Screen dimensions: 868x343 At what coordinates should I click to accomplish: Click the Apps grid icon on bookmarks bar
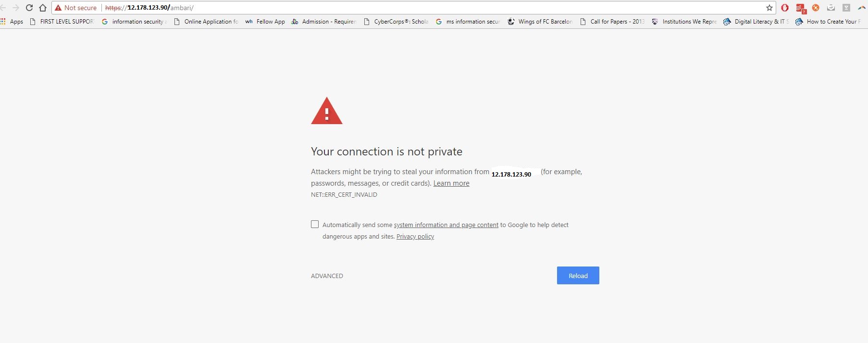[4, 21]
